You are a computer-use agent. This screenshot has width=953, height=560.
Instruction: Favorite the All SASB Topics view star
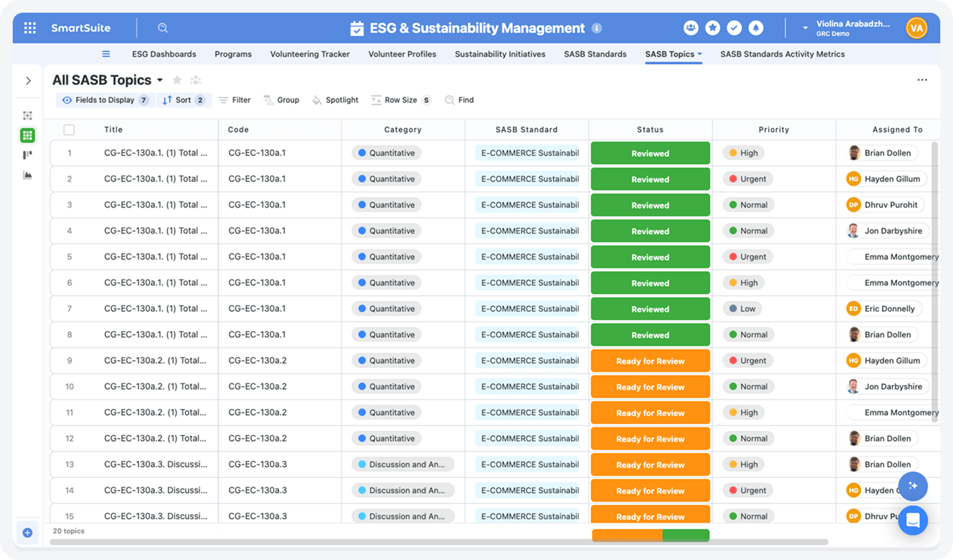[177, 80]
